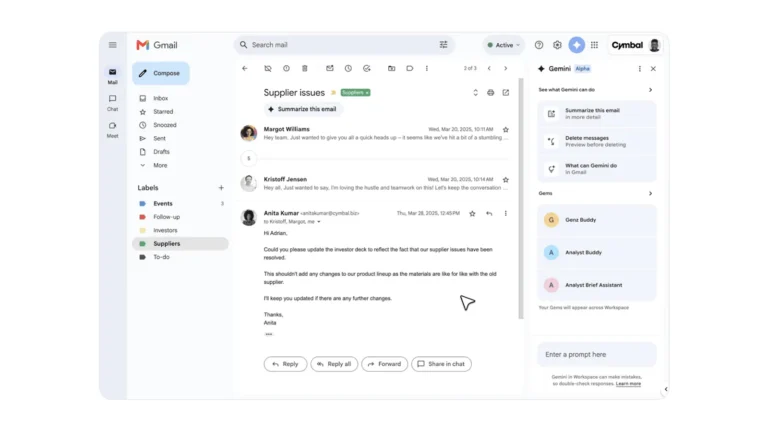Open the thread in a new window

click(505, 93)
